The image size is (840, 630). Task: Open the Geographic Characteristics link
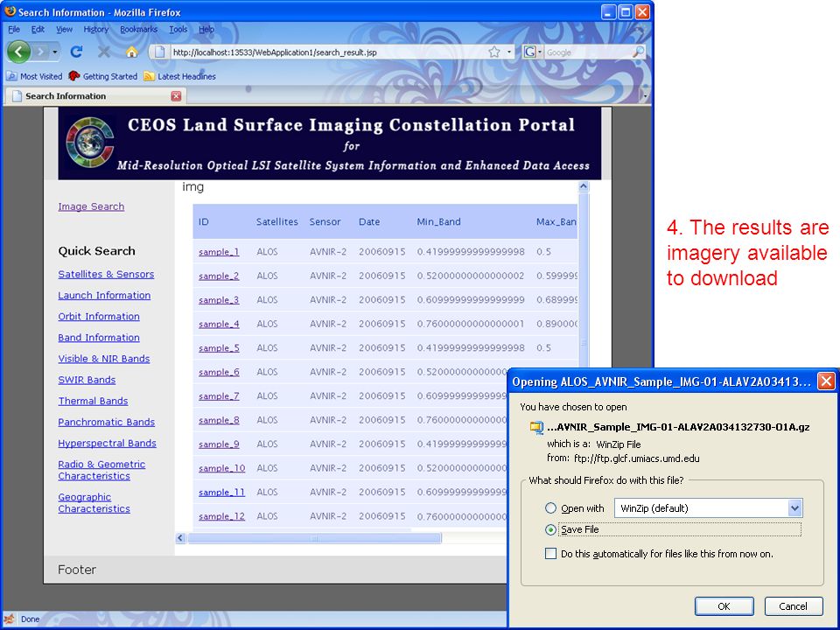[94, 502]
